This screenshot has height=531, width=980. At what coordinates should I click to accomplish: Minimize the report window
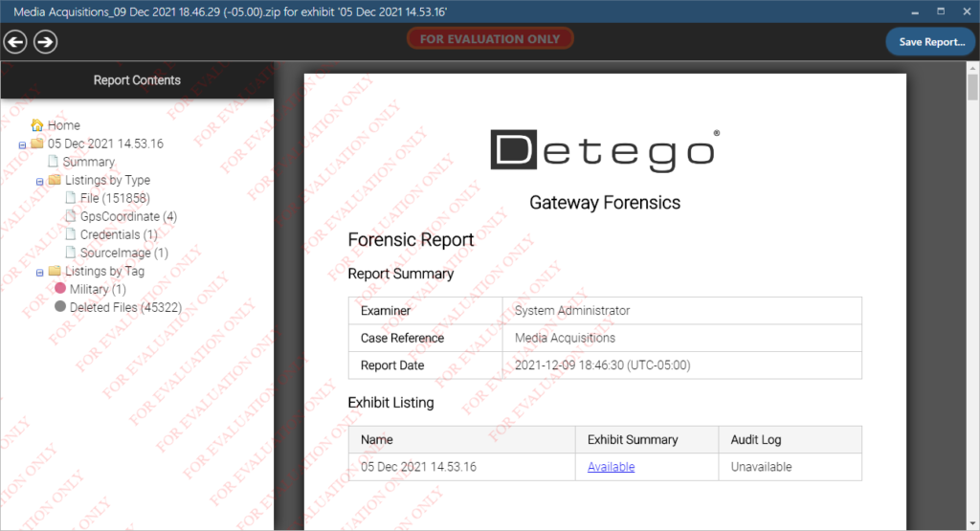point(915,11)
